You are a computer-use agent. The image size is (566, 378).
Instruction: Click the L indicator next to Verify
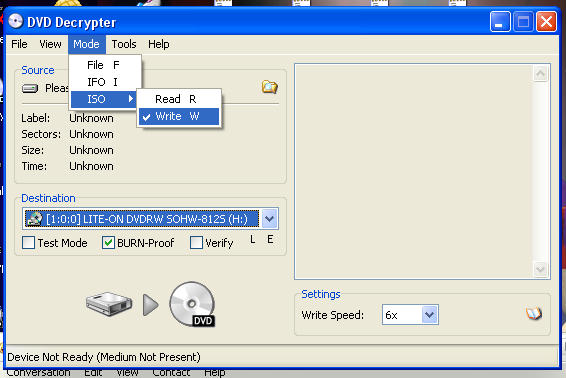253,239
